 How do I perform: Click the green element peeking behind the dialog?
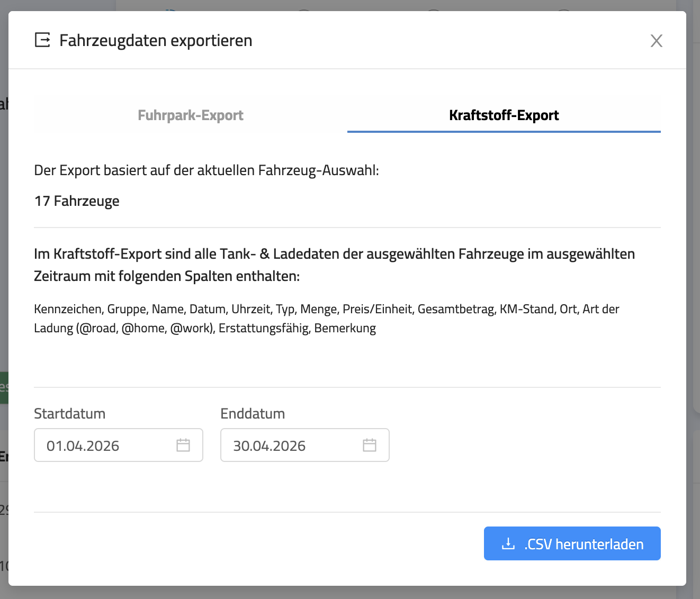tap(4, 387)
